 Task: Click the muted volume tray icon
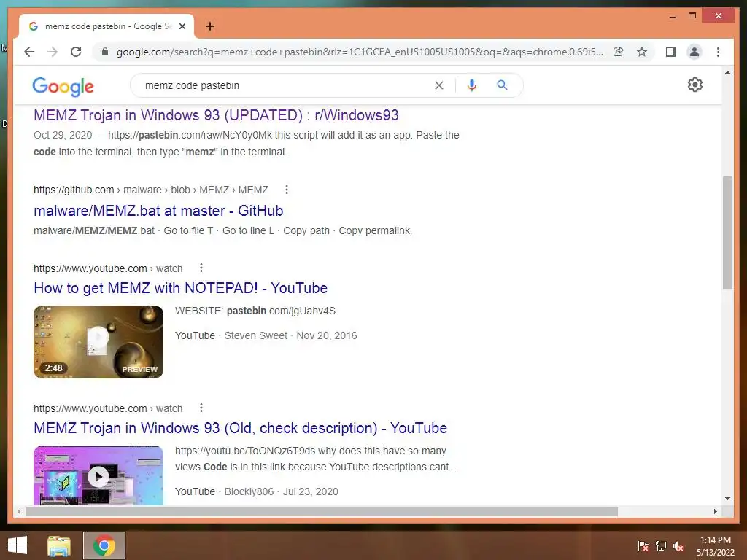click(678, 546)
